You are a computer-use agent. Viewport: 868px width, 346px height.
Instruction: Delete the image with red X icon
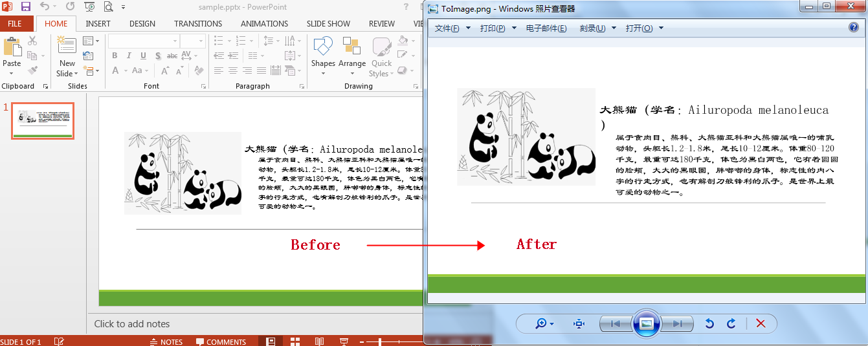tap(761, 323)
